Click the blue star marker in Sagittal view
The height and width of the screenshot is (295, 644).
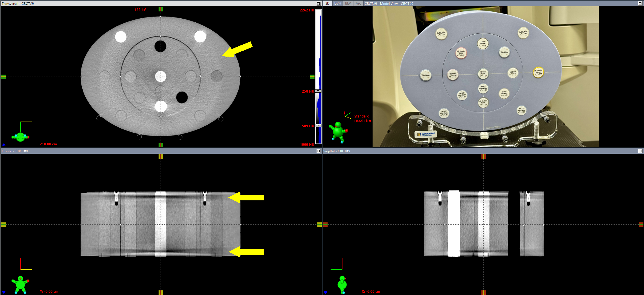326,292
